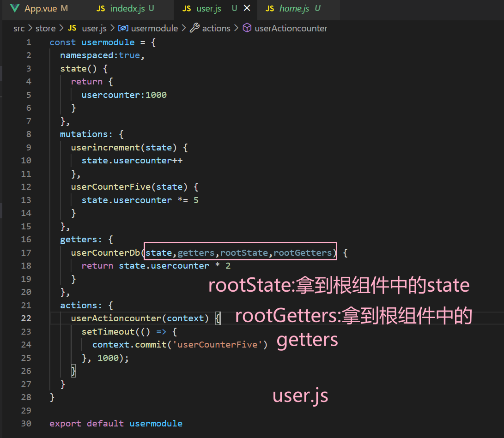
Task: Click 'userincrement' function name on line 9
Action: tap(105, 148)
